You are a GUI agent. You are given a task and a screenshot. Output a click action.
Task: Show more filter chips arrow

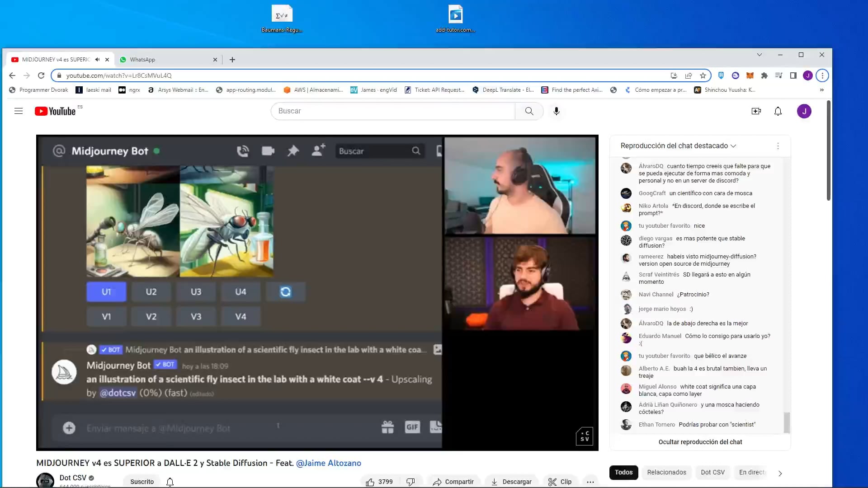point(780,473)
